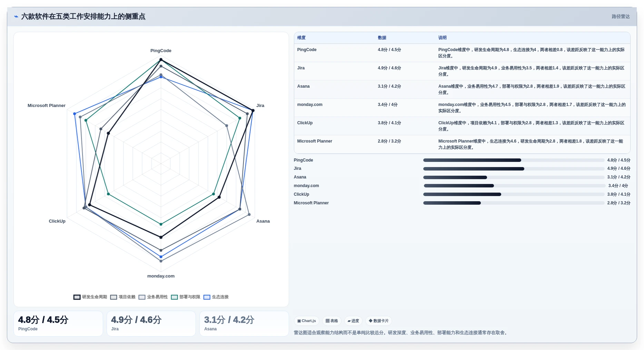Open the PingCode 4.8分 / 4.5分 data card
The height and width of the screenshot is (350, 644).
[x=58, y=323]
